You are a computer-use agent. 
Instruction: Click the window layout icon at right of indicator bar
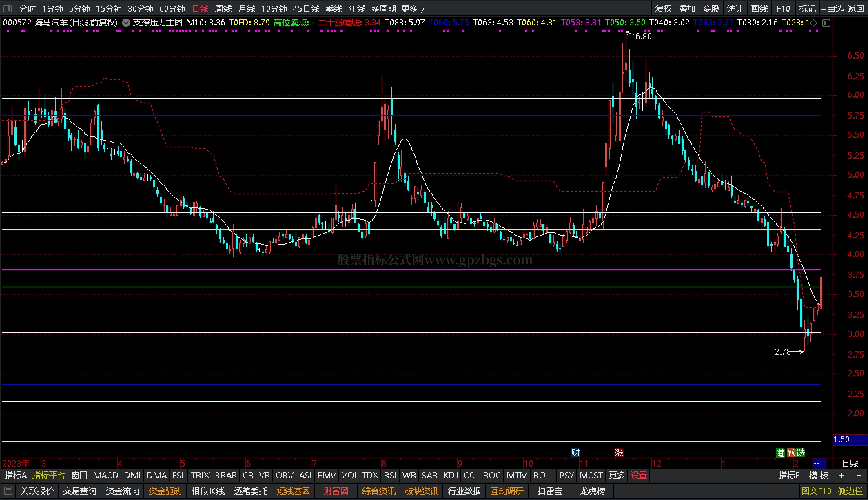click(826, 23)
